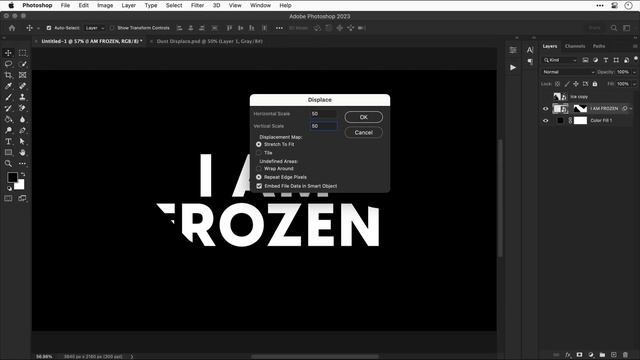Screen dimensions: 640x360
Task: Open the Search icon in options bar
Action: (x=614, y=28)
